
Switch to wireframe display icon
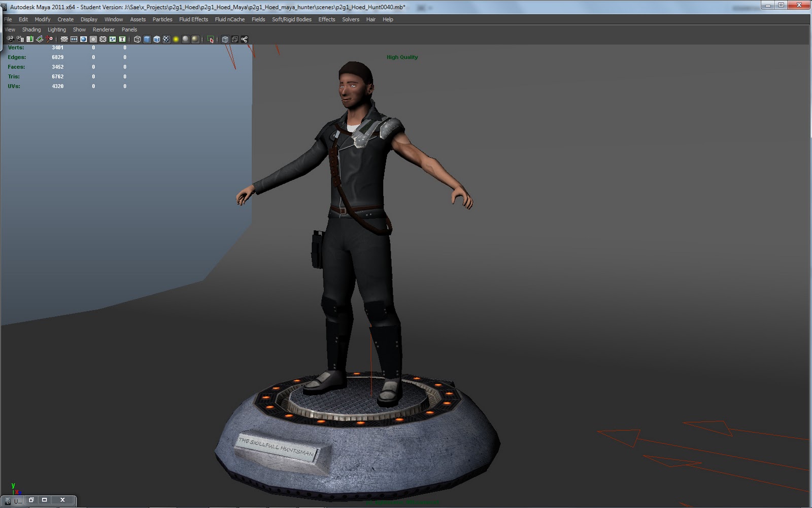click(138, 39)
